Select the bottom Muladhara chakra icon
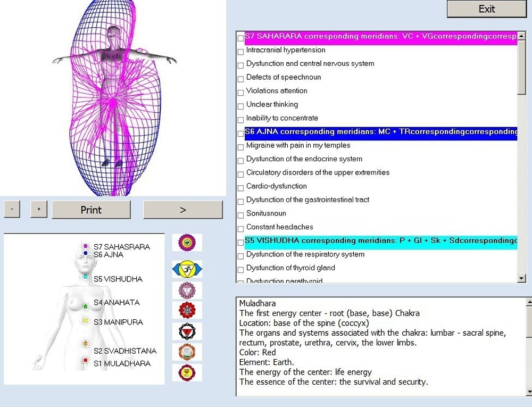The height and width of the screenshot is (407, 532). tap(187, 373)
